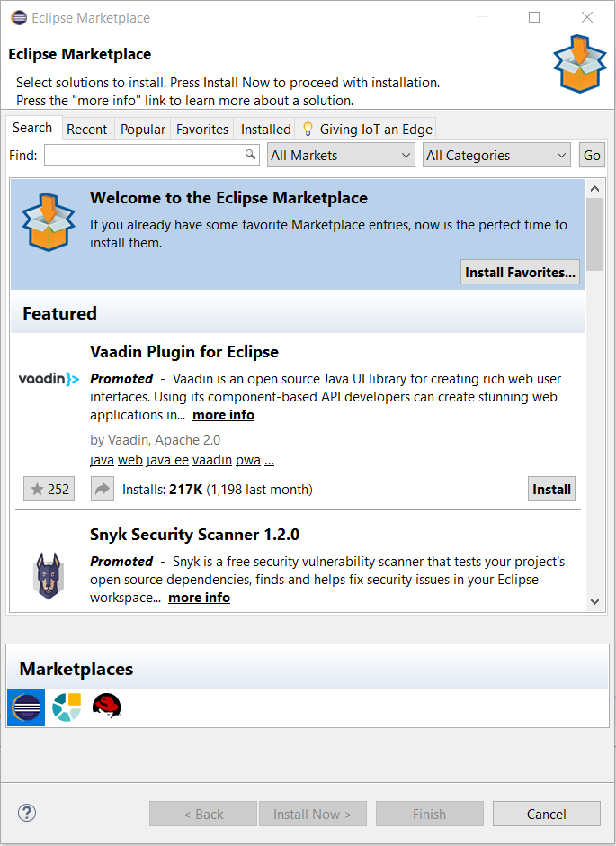The width and height of the screenshot is (616, 846).
Task: Click the Install Favorites button
Action: coord(520,272)
